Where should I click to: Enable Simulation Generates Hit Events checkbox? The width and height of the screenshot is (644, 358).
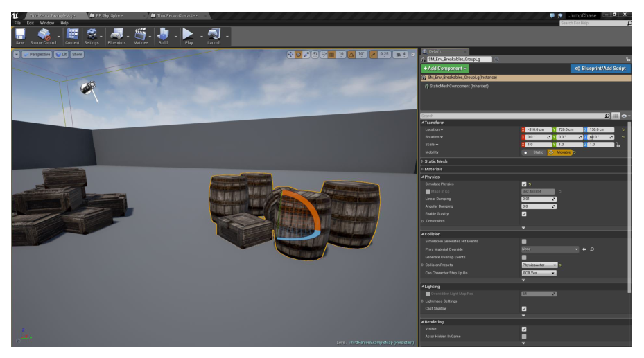tap(524, 241)
